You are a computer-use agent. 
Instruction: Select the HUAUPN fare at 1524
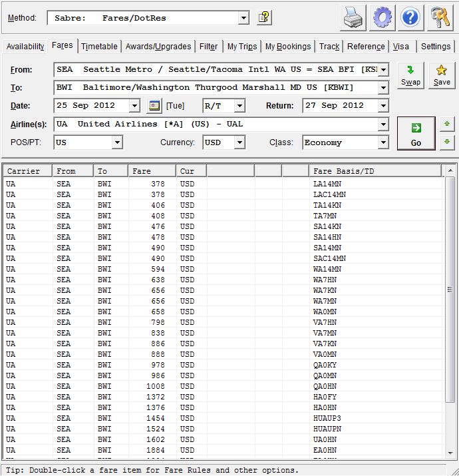[x=223, y=429]
